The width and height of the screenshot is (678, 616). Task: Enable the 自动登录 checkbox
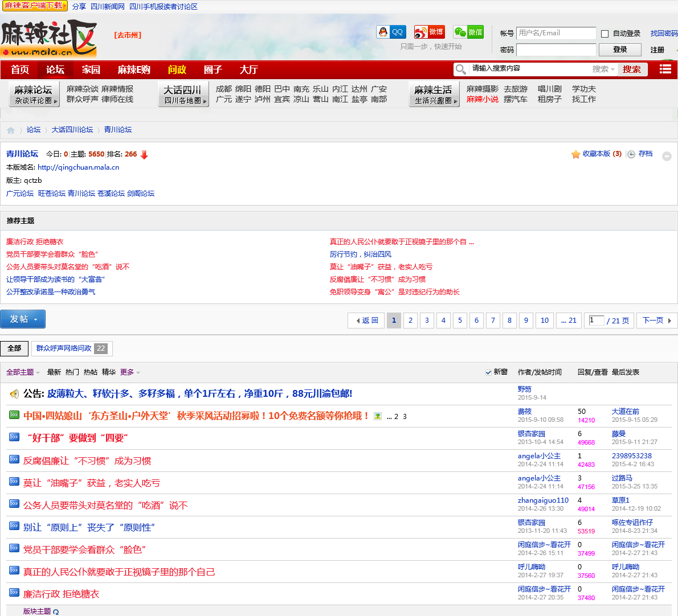[605, 34]
